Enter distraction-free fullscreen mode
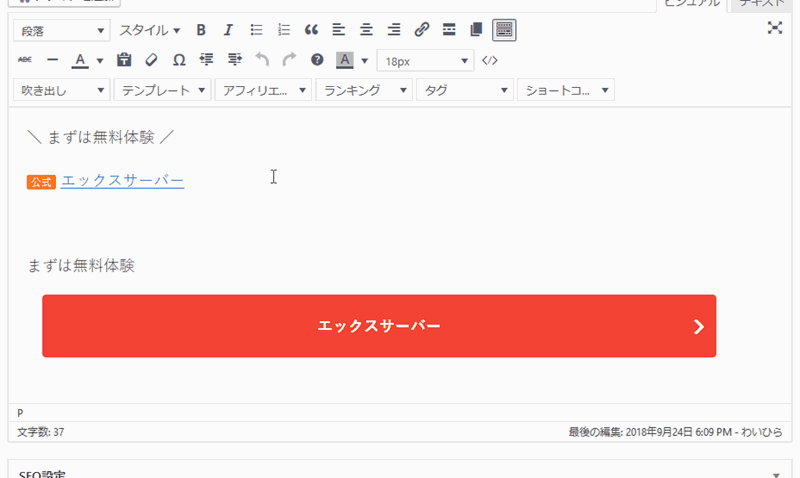Screen dimensions: 800x478 (775, 28)
